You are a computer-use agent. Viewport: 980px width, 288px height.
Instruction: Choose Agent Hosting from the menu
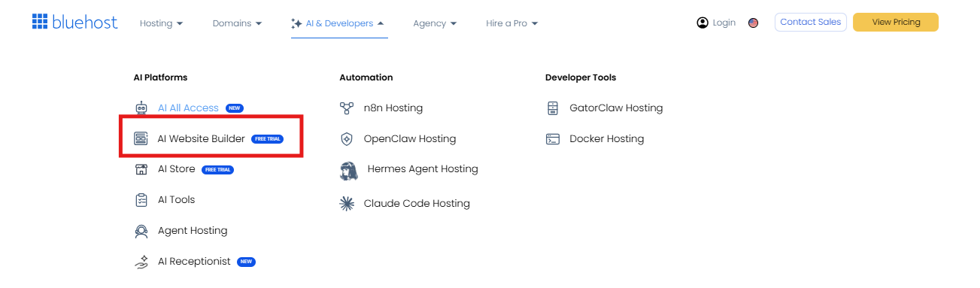click(193, 231)
